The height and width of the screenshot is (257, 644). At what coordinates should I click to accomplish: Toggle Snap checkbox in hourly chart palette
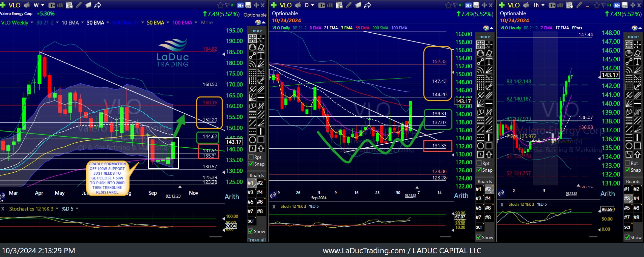pos(627,170)
